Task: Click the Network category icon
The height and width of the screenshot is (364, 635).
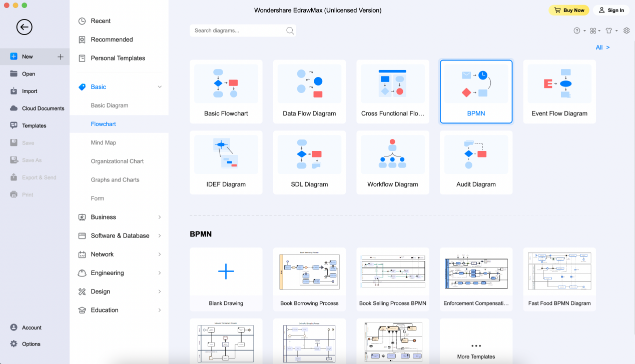Action: pyautogui.click(x=82, y=254)
